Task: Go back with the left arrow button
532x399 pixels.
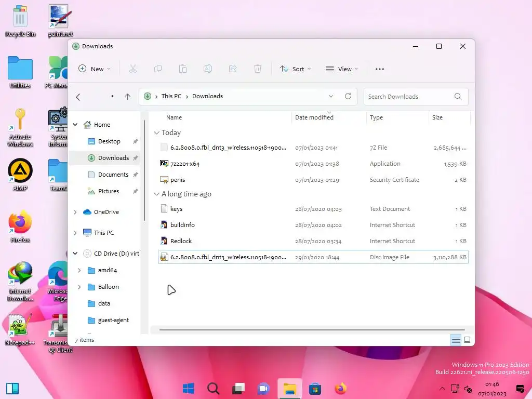Action: 78,97
